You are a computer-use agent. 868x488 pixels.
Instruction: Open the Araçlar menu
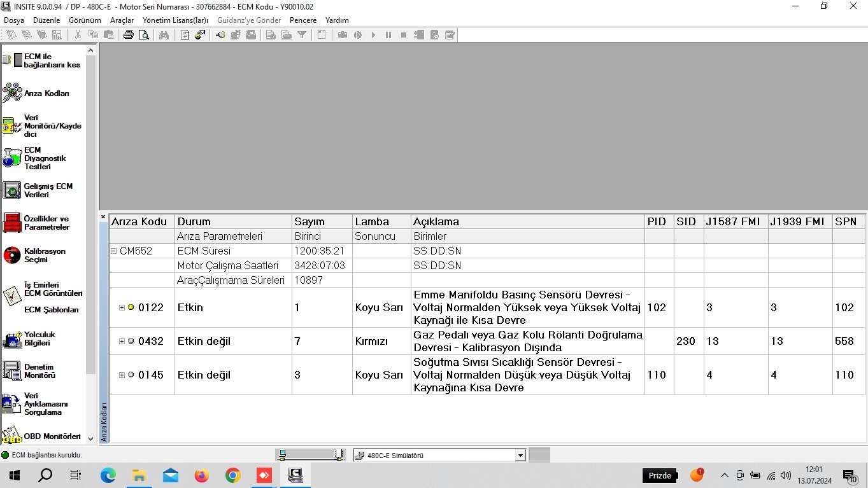122,20
